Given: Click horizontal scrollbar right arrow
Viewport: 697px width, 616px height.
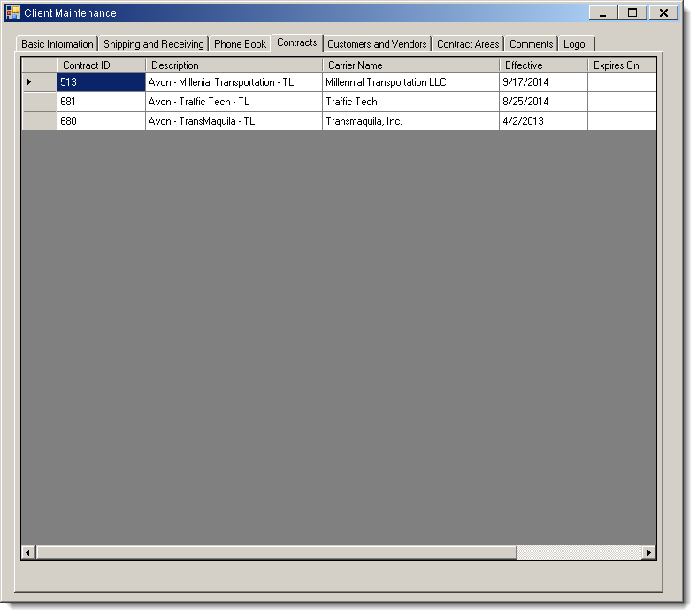Looking at the screenshot, I should coord(649,552).
